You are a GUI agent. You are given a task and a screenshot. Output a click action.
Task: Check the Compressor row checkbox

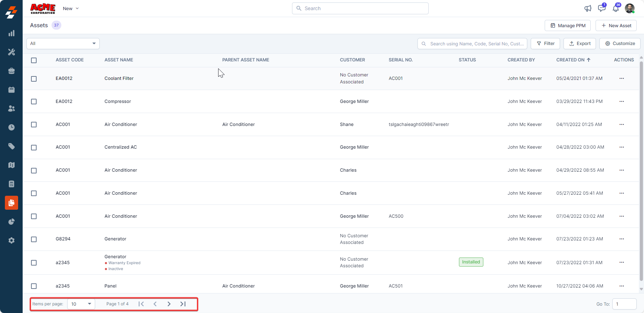[x=34, y=102]
